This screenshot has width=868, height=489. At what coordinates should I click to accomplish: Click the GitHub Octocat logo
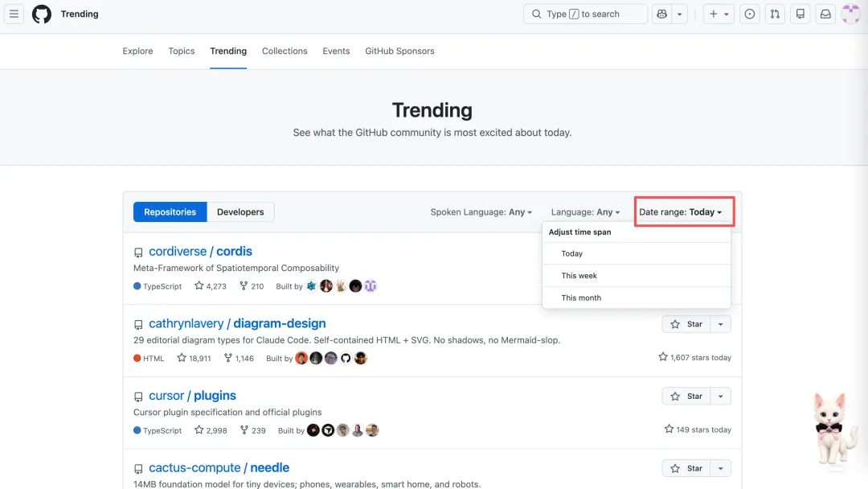42,14
